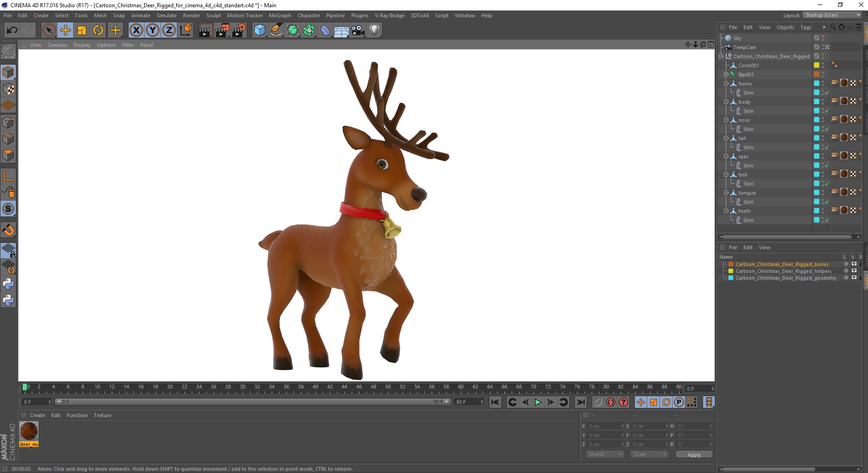This screenshot has height=473, width=868.
Task: Switch to Texture mode icon
Action: click(x=8, y=89)
